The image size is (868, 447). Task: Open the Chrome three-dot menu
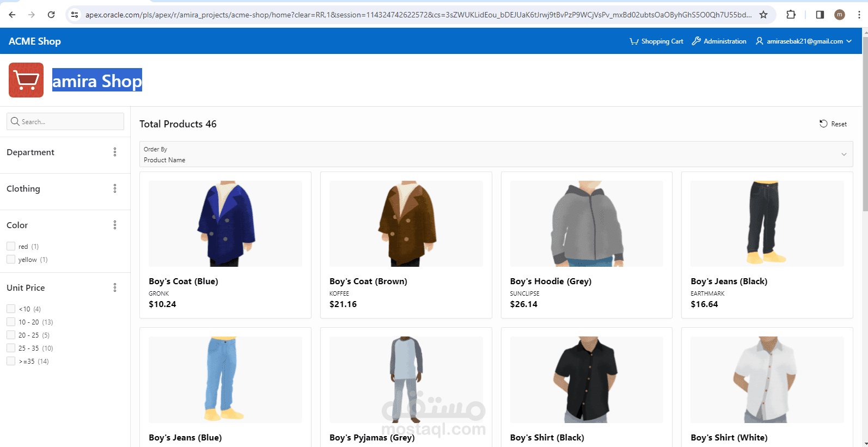pyautogui.click(x=859, y=15)
